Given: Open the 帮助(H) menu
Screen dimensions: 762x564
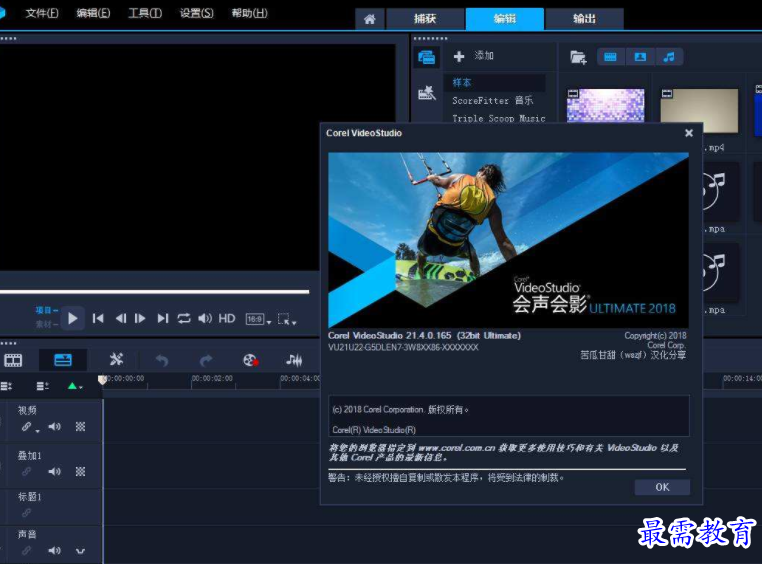Looking at the screenshot, I should pos(249,13).
